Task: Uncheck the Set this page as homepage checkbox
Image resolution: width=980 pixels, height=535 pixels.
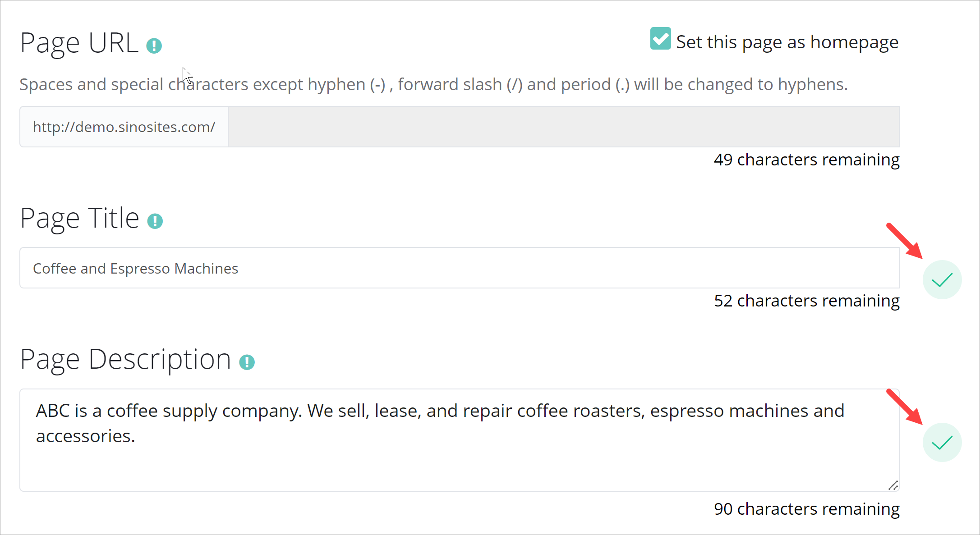Action: tap(660, 39)
